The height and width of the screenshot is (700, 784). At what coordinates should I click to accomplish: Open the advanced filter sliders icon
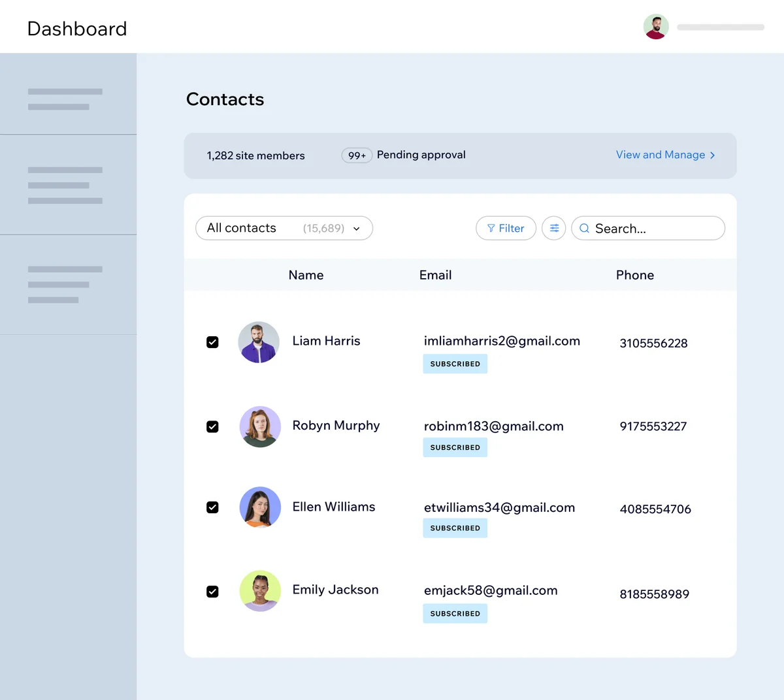(x=553, y=228)
